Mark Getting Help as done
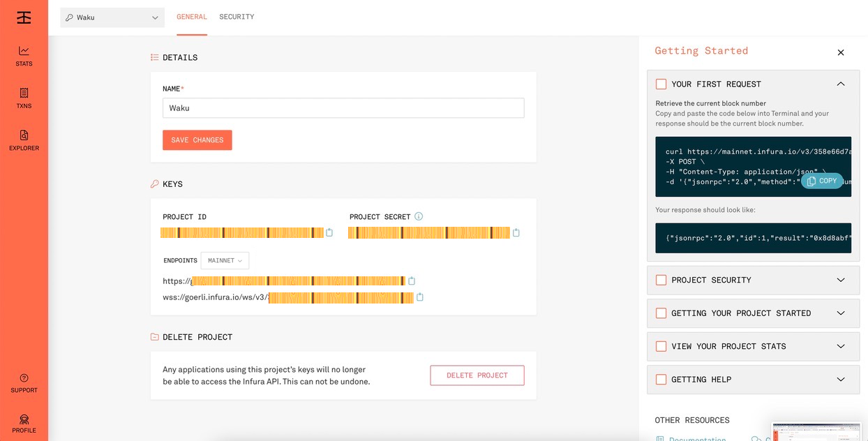The width and height of the screenshot is (868, 441). [x=661, y=380]
